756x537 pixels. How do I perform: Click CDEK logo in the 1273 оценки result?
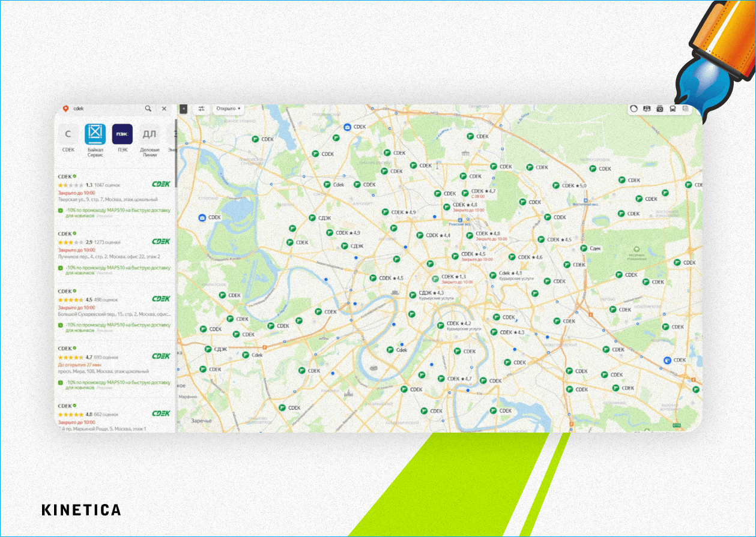(x=161, y=241)
